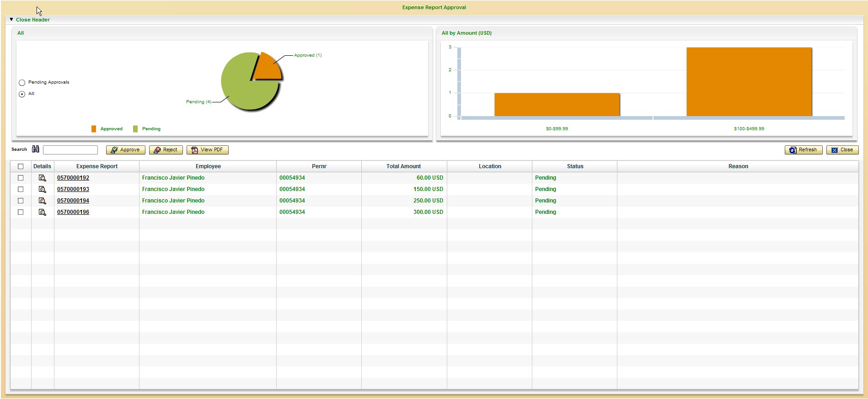Refresh the expense report list
The height and width of the screenshot is (399, 868).
pos(804,150)
